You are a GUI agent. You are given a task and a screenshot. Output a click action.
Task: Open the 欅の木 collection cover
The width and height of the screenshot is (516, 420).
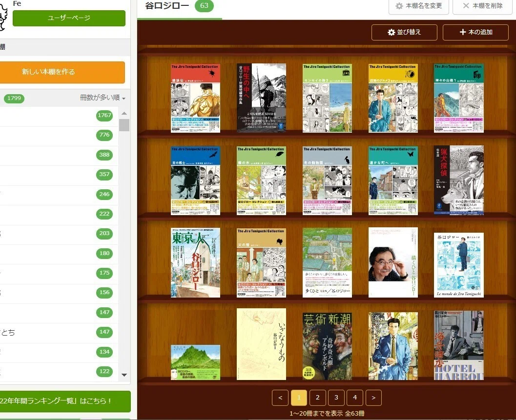[261, 180]
